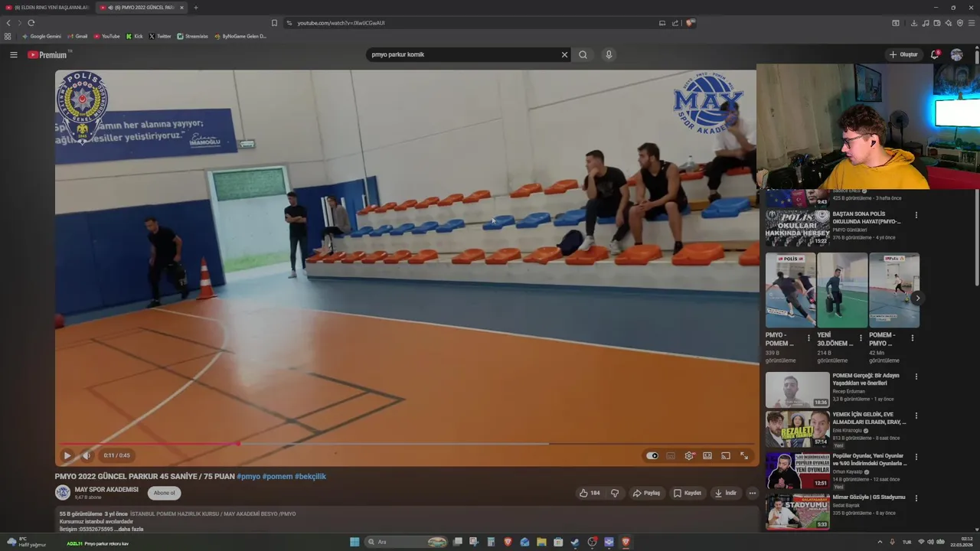Open a new browser tab
Screen dimensions: 980x551
pyautogui.click(x=196, y=8)
